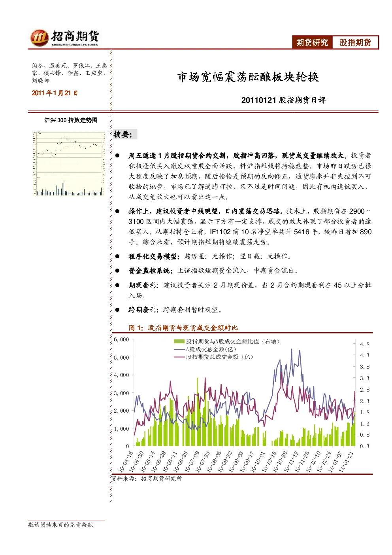
Task: Click bullet icon before 跨期套利
Action: point(117,309)
